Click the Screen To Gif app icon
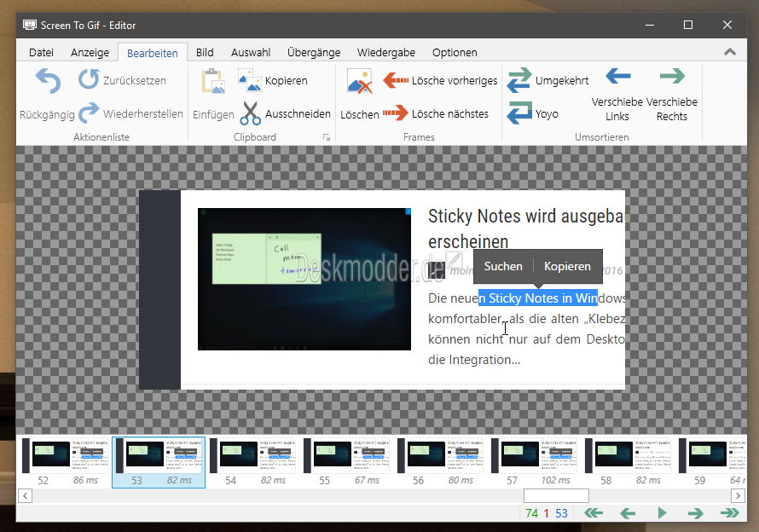Viewport: 759px width, 532px height. pos(30,26)
